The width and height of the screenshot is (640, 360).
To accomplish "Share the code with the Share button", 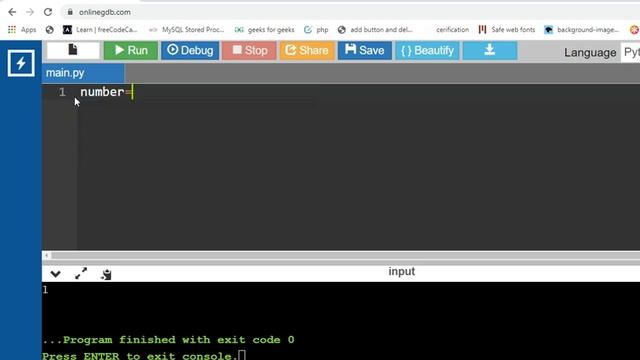I will click(307, 50).
